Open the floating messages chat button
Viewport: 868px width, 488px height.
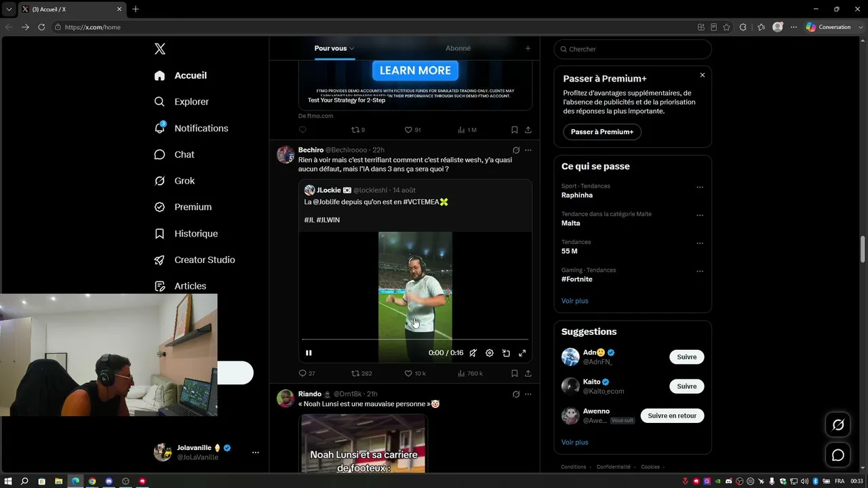[x=838, y=455]
